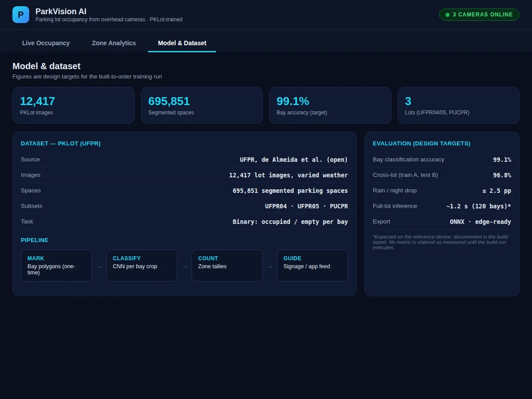Click the 3 Lots stat card
The image size is (532, 399).
tap(458, 105)
